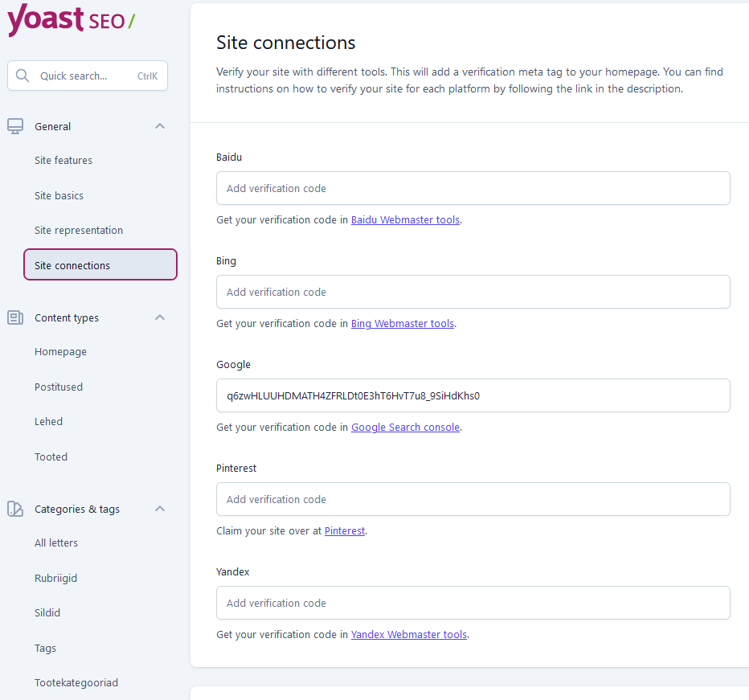Open the Baidu Webmaster tools link
Viewport: 749px width, 700px height.
coord(406,219)
